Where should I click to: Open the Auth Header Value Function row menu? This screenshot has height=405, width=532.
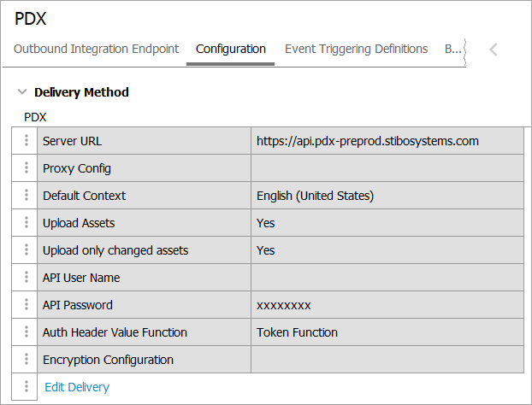tap(27, 332)
